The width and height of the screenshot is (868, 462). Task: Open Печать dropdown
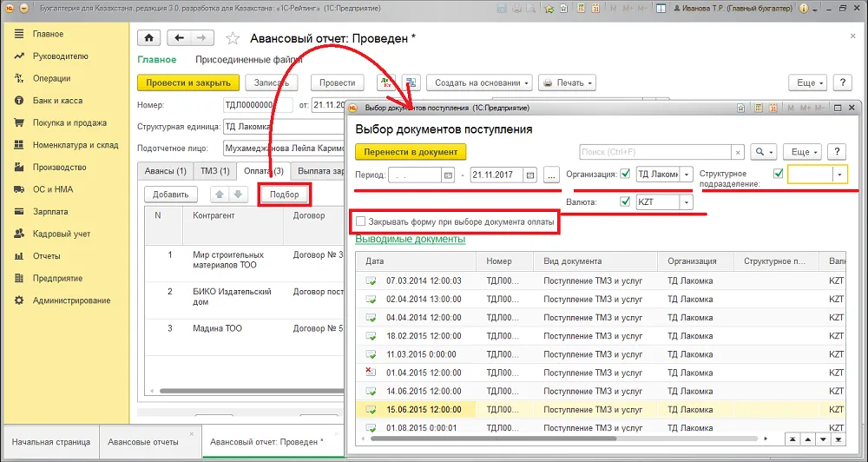568,82
